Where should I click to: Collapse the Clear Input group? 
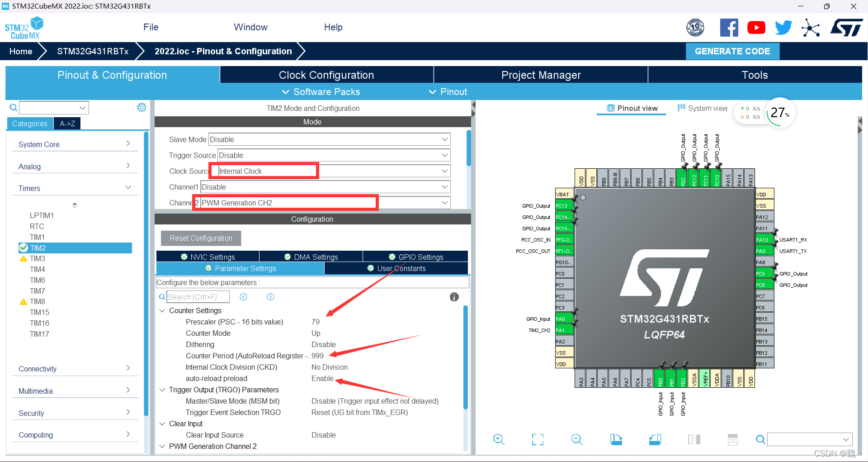pyautogui.click(x=162, y=424)
